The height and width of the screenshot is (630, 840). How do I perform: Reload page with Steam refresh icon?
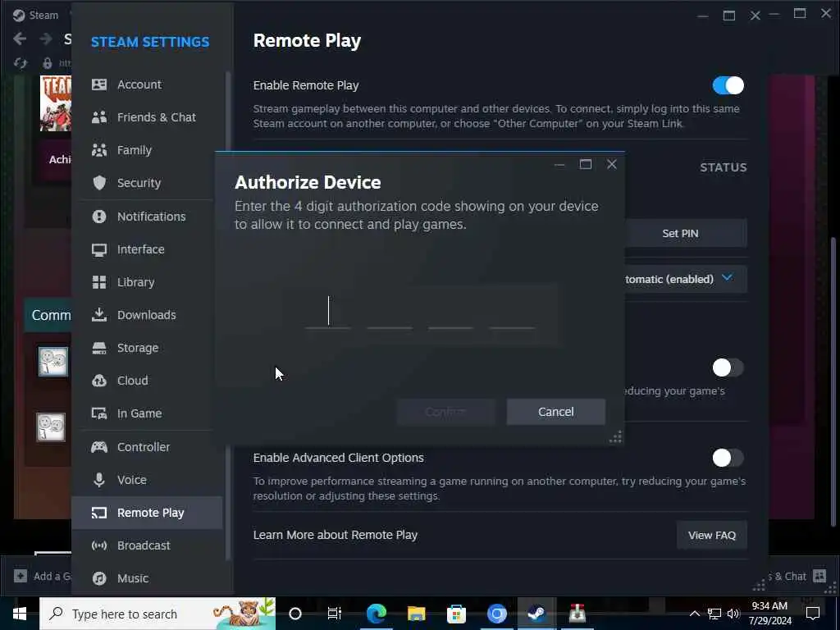click(21, 63)
